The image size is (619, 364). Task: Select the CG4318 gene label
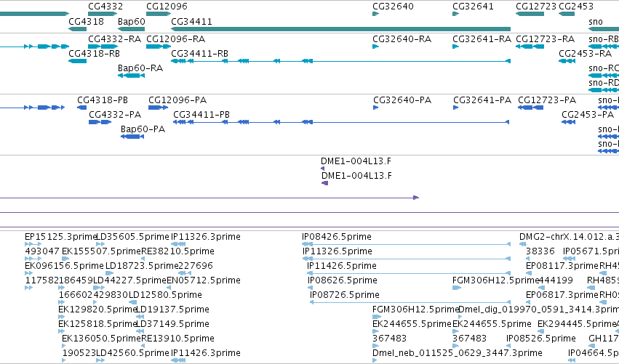point(86,22)
